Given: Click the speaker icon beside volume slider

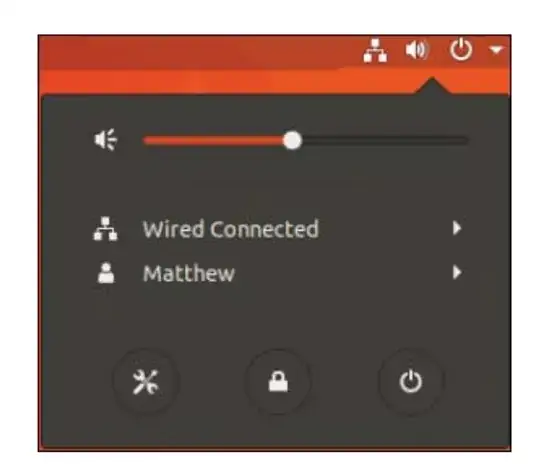Looking at the screenshot, I should click(106, 140).
